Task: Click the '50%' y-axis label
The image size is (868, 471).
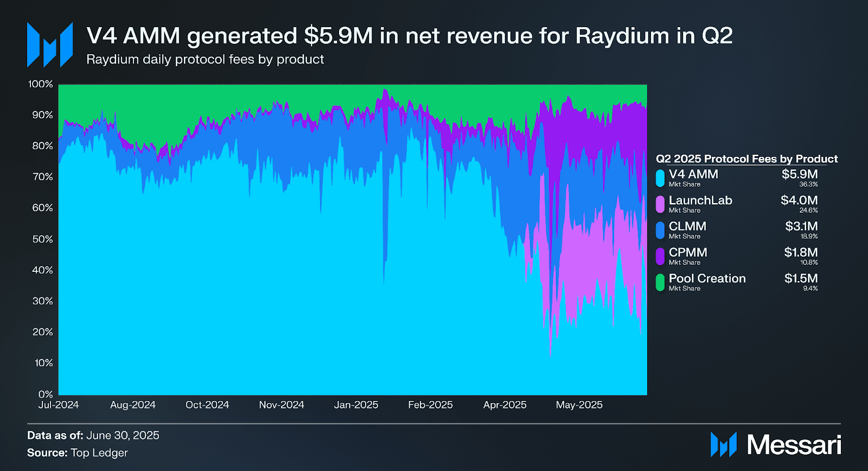Action: click(43, 239)
